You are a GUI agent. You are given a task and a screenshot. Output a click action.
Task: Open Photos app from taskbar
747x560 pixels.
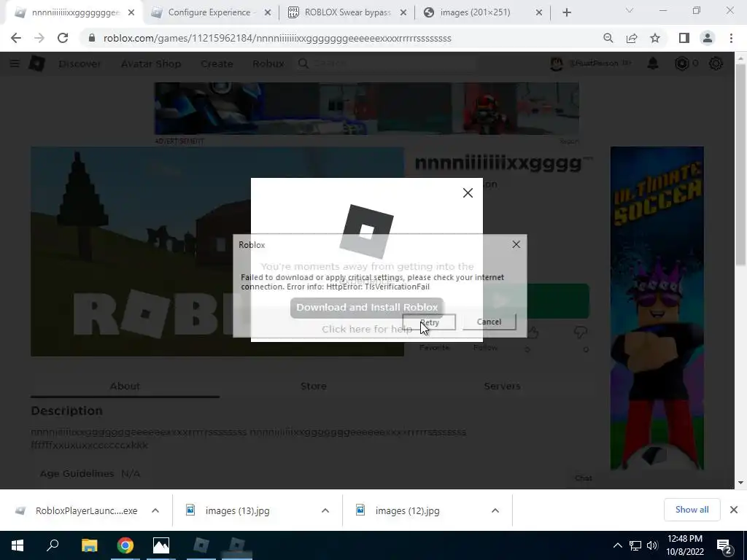161,545
